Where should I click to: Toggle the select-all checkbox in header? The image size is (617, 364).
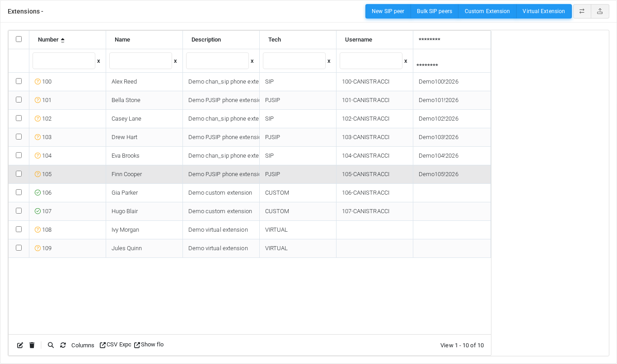(x=19, y=39)
